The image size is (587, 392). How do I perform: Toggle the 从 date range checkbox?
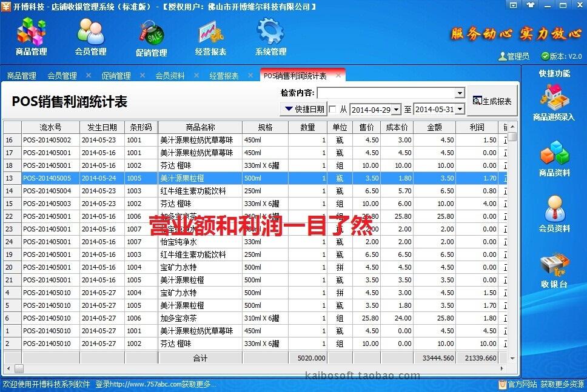click(x=332, y=110)
